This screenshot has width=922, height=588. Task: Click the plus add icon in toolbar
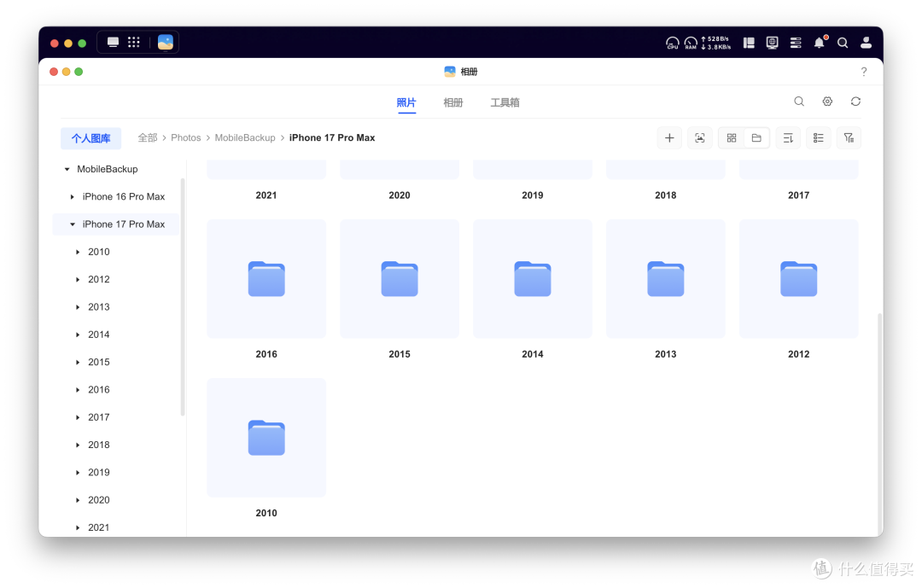pos(669,138)
